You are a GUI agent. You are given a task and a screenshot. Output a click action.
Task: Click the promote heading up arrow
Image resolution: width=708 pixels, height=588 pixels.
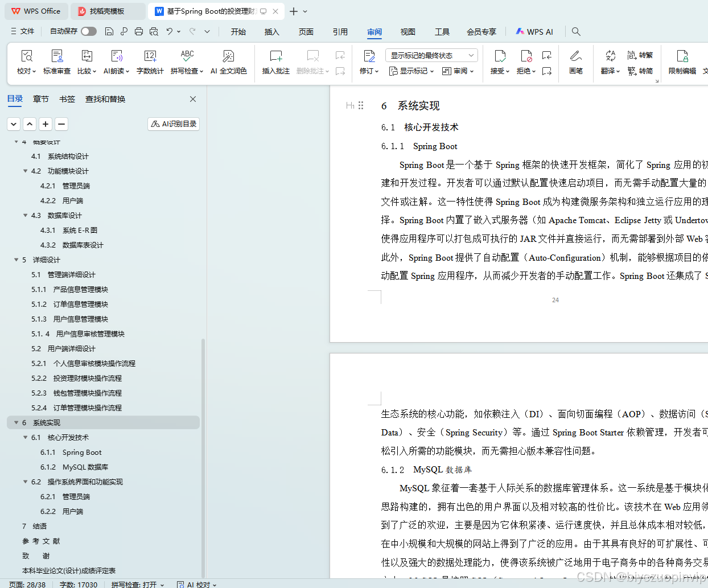[30, 124]
